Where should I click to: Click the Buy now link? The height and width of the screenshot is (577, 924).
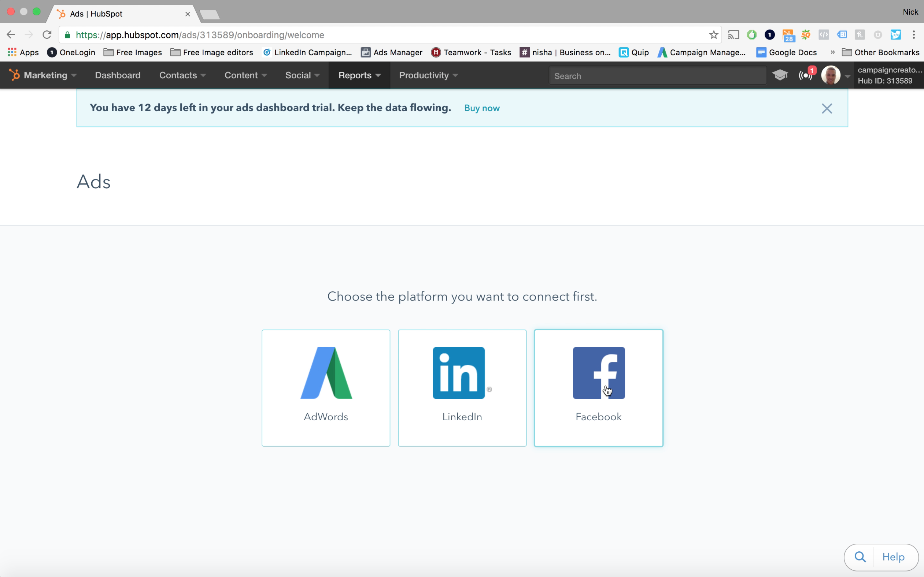481,108
